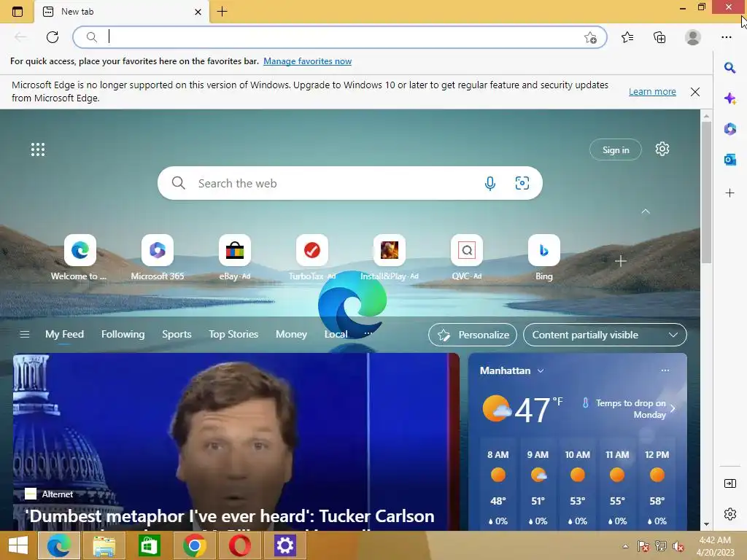Open feed hamburger menu
Image resolution: width=747 pixels, height=560 pixels.
(x=25, y=334)
